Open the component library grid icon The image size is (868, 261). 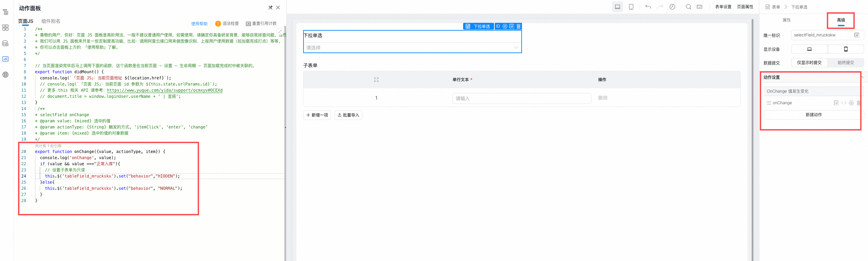[5, 28]
